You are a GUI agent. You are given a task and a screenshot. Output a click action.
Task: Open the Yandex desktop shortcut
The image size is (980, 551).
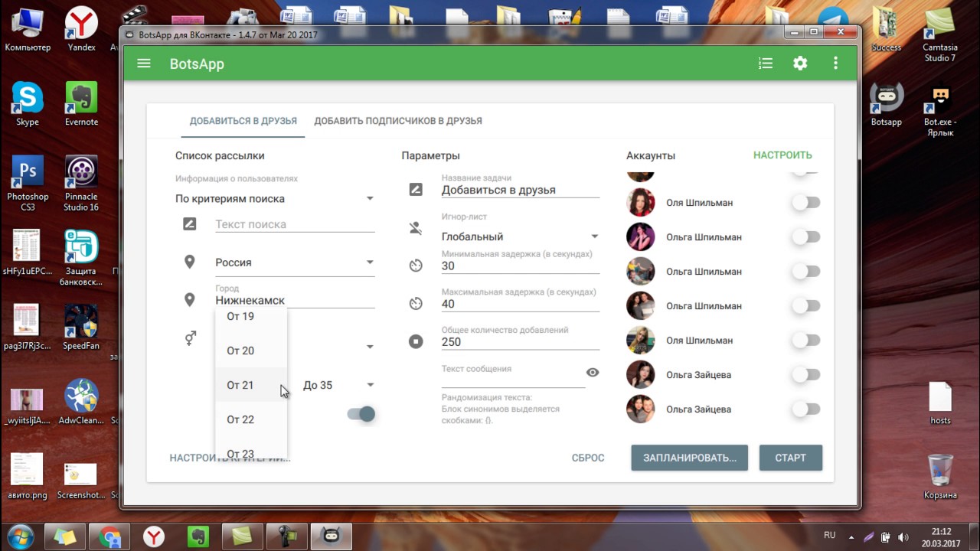click(x=81, y=30)
